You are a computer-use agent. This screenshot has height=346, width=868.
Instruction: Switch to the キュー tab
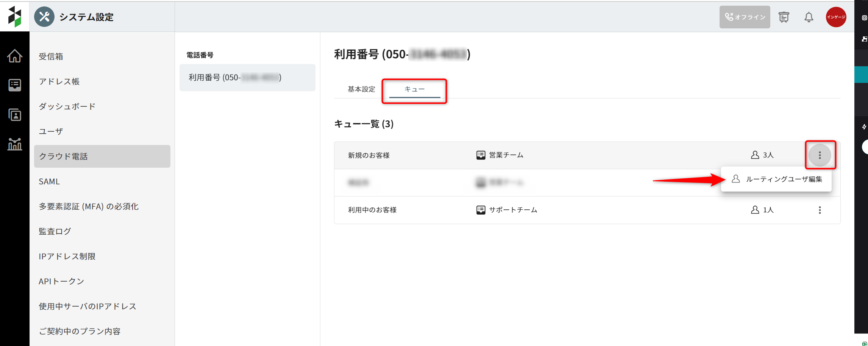click(414, 89)
